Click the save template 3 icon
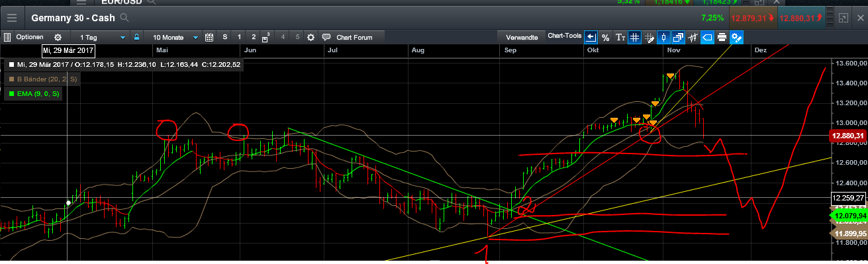The height and width of the screenshot is (264, 868). coord(266,37)
